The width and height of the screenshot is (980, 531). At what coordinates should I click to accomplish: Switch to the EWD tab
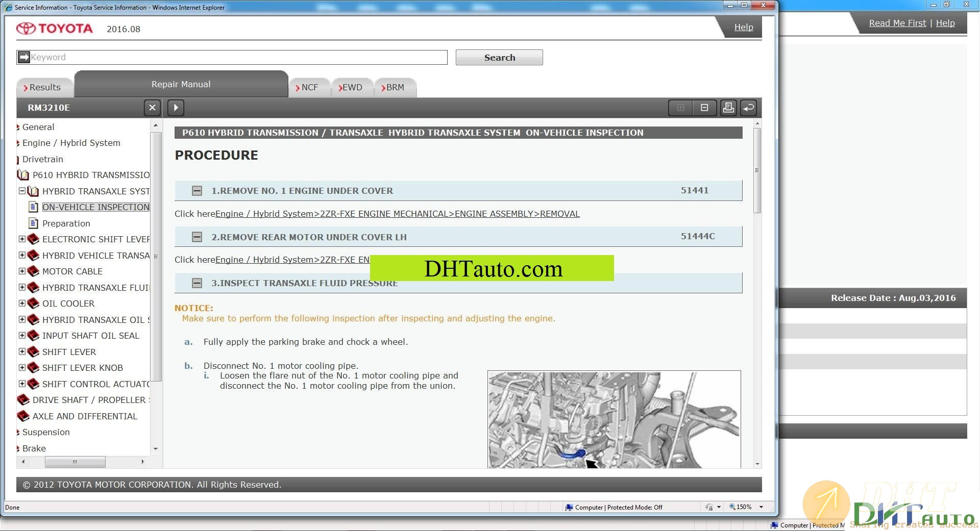(352, 87)
